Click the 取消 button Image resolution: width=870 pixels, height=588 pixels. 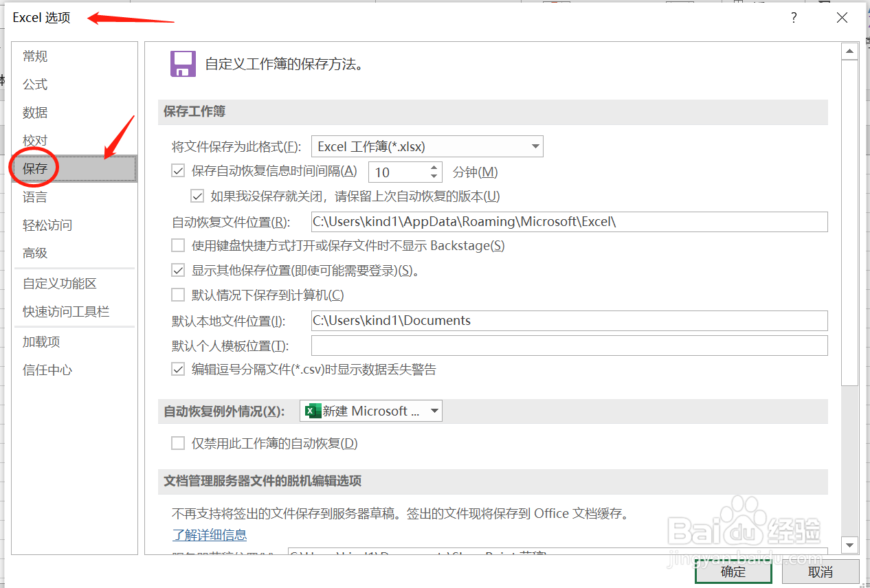coord(821,572)
